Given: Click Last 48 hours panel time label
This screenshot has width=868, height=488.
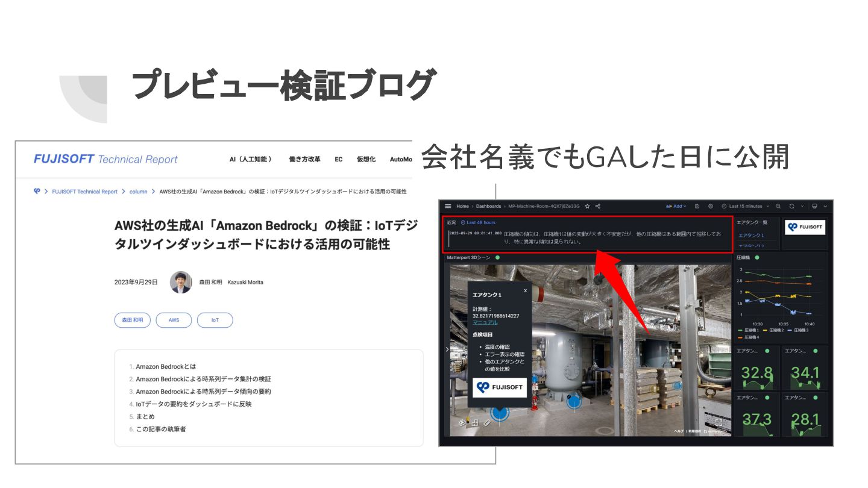Looking at the screenshot, I should 478,222.
